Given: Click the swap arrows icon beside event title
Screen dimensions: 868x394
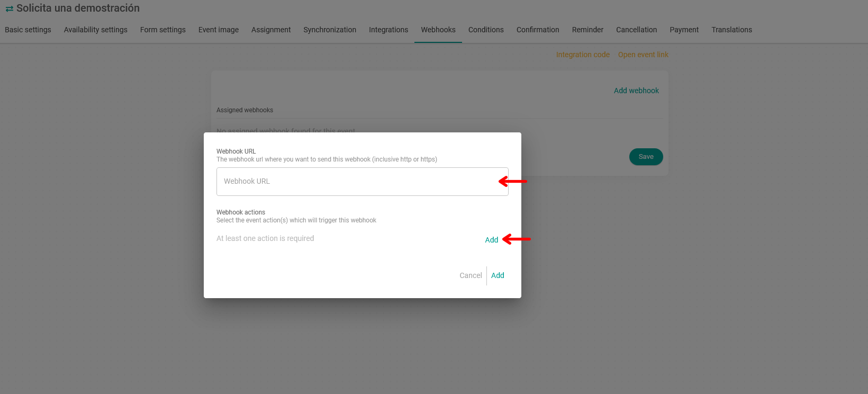Looking at the screenshot, I should coord(10,8).
